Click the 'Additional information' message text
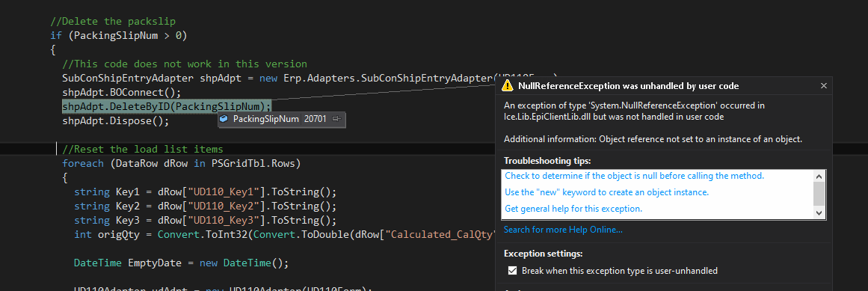The width and height of the screenshot is (868, 291). click(x=653, y=140)
